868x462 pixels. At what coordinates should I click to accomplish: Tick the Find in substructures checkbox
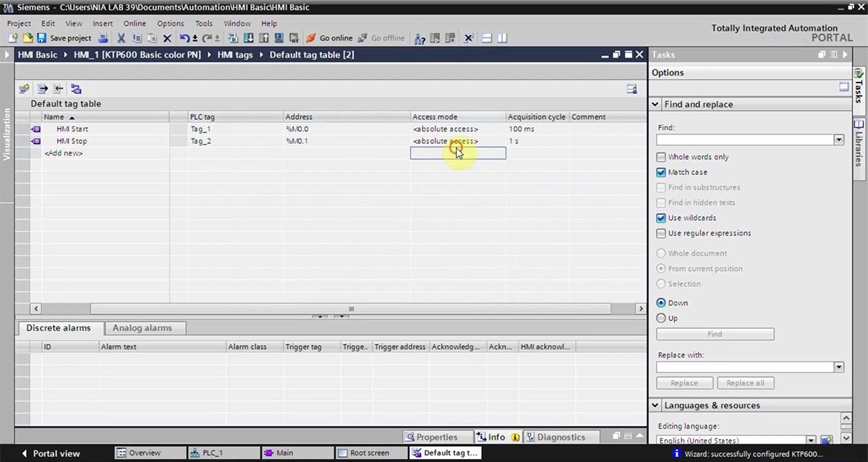(661, 187)
